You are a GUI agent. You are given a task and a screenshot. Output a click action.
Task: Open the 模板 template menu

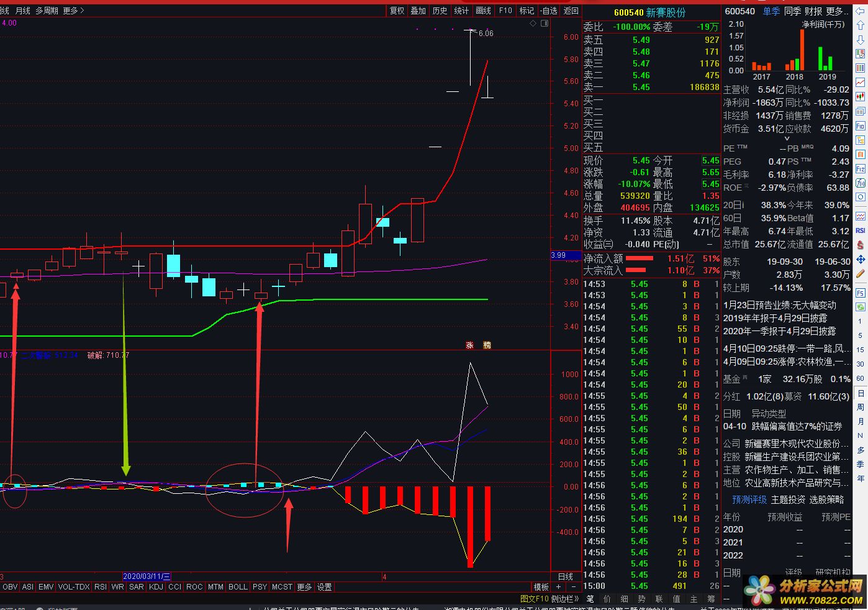click(541, 587)
